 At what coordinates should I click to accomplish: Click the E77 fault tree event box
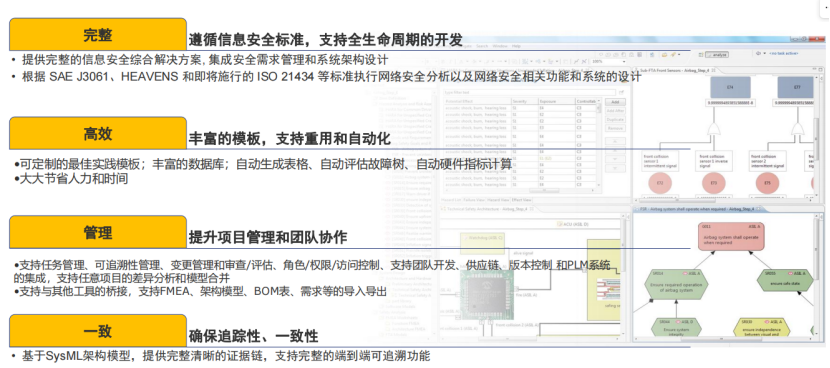point(795,87)
